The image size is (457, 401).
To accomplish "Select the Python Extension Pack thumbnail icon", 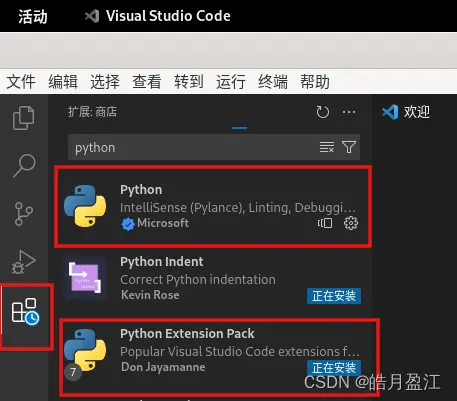I will click(85, 351).
